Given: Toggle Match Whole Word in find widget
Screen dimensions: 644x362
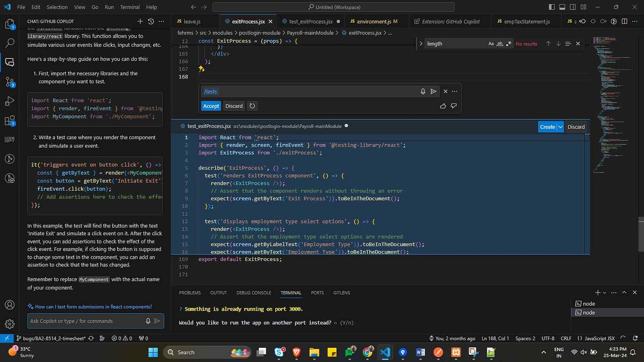Looking at the screenshot, I should (x=500, y=44).
